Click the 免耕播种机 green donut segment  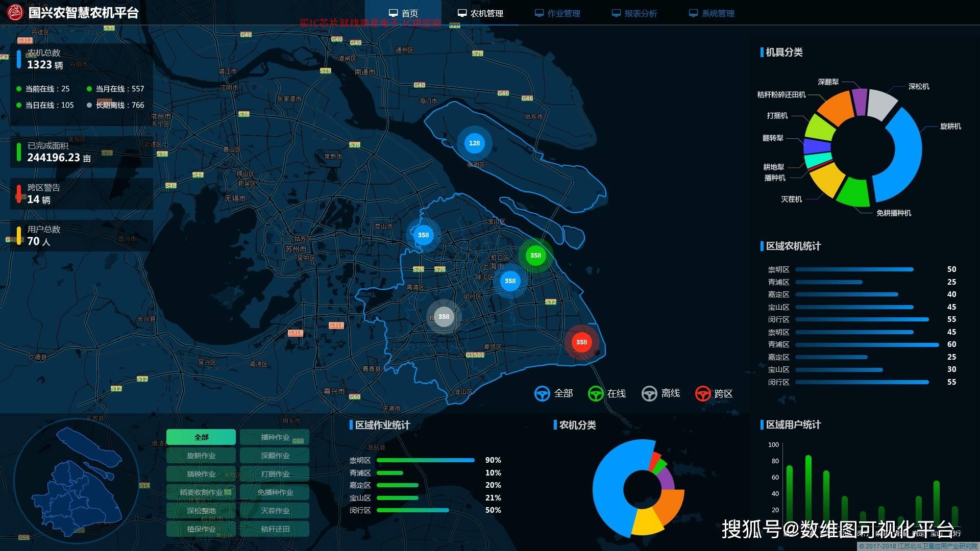point(853,193)
